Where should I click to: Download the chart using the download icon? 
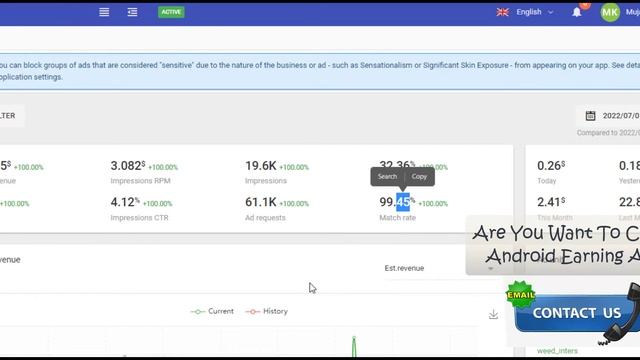click(493, 314)
